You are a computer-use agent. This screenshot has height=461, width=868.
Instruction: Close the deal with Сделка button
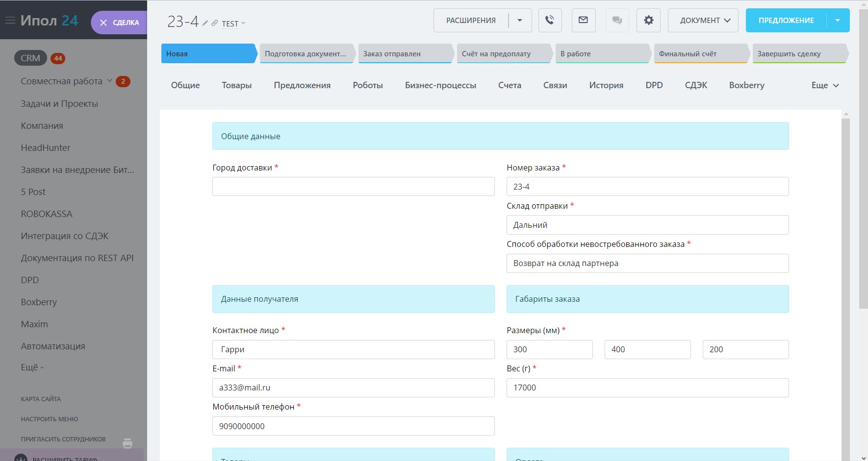coord(119,23)
